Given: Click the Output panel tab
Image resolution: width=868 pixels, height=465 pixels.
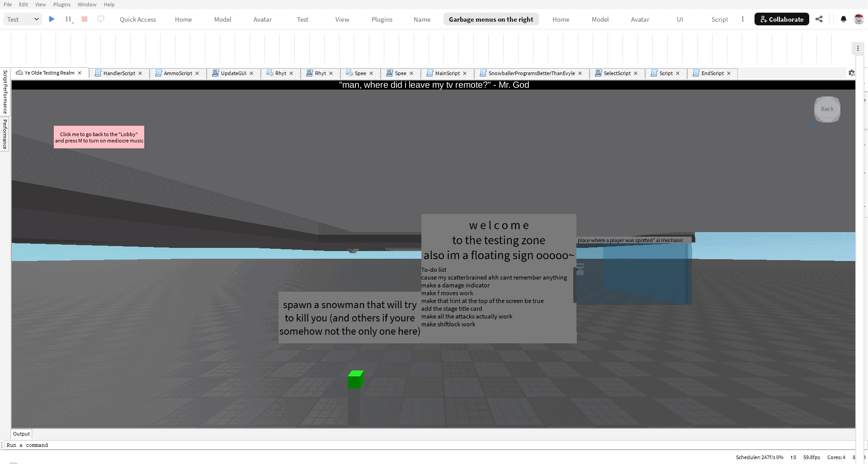Looking at the screenshot, I should pos(21,433).
